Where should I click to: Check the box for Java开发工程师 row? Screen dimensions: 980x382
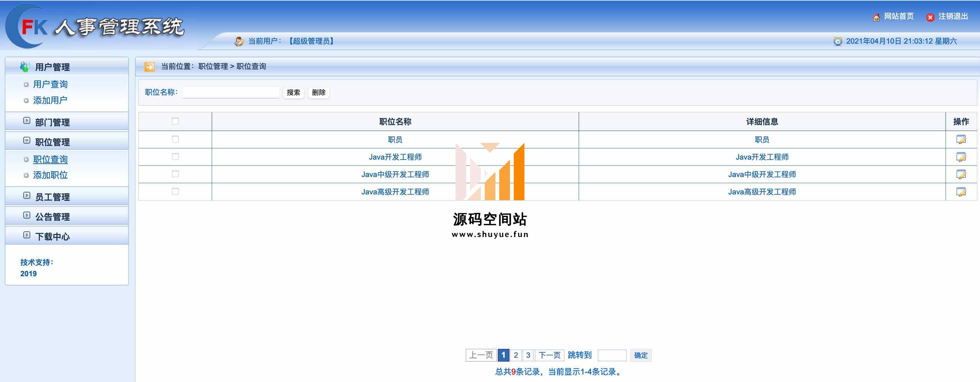[175, 157]
